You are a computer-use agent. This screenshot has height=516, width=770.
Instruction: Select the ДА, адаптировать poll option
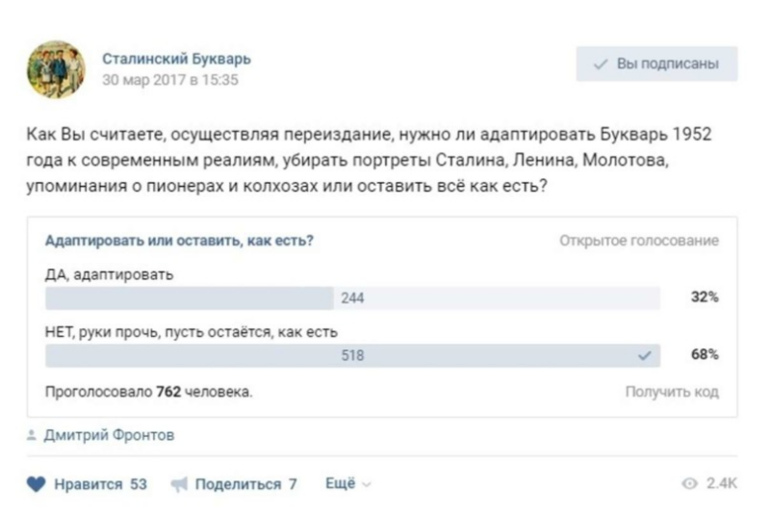tap(110, 275)
